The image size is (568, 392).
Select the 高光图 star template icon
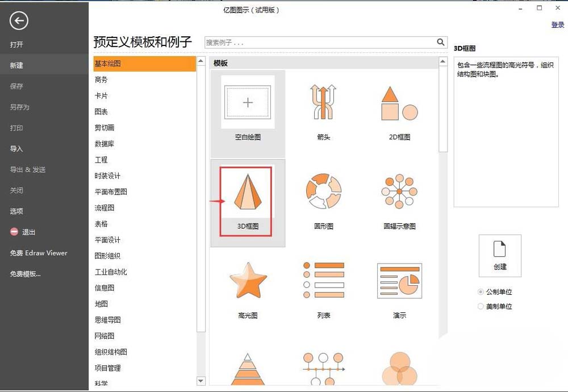click(248, 281)
